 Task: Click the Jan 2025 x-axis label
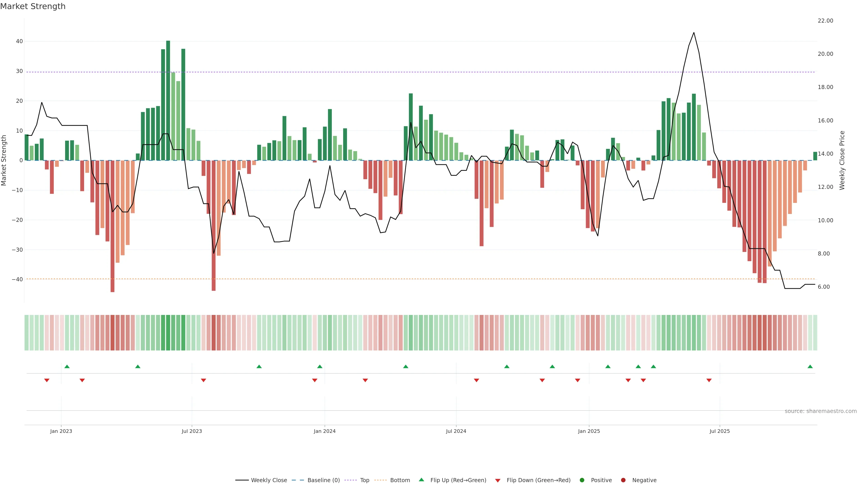tap(589, 431)
